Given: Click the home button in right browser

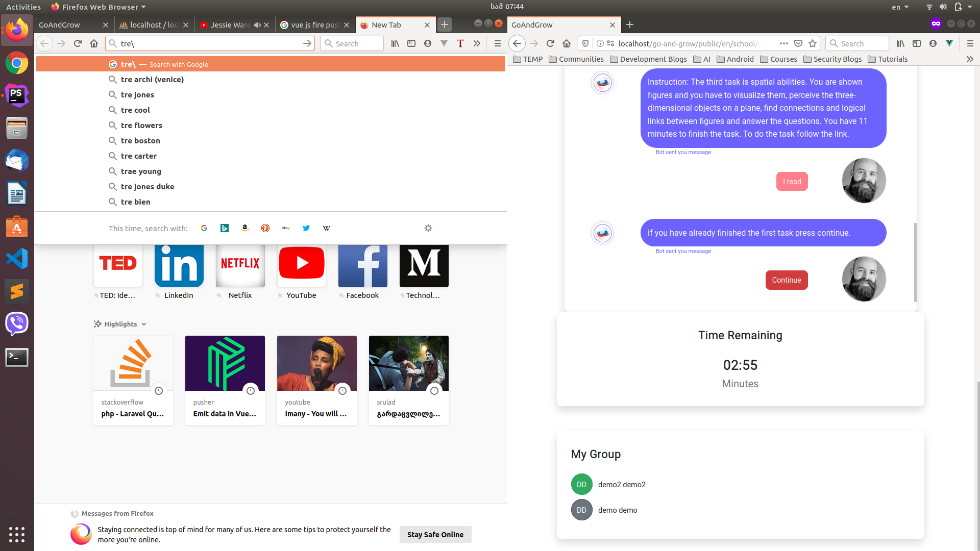Looking at the screenshot, I should pyautogui.click(x=567, y=43).
